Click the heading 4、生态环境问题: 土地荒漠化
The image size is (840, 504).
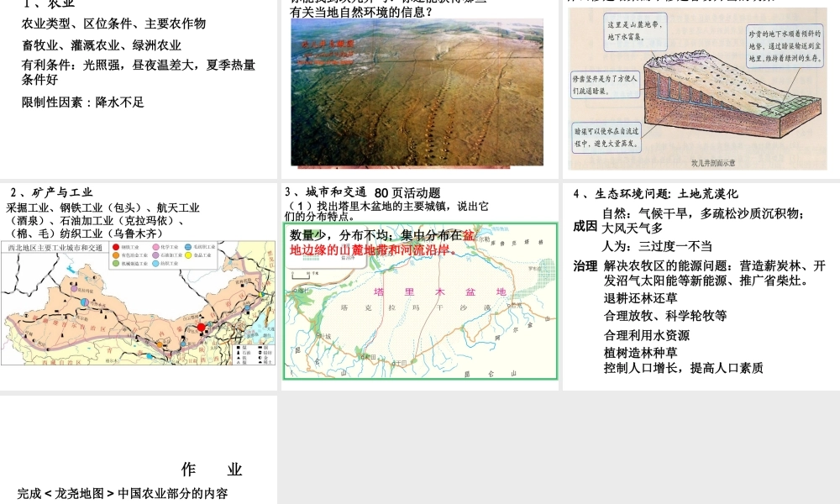coord(655,194)
